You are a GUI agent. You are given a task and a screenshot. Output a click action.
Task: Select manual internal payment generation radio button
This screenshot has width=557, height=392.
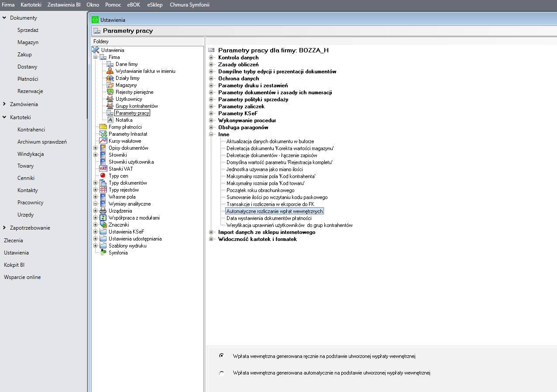click(222, 356)
